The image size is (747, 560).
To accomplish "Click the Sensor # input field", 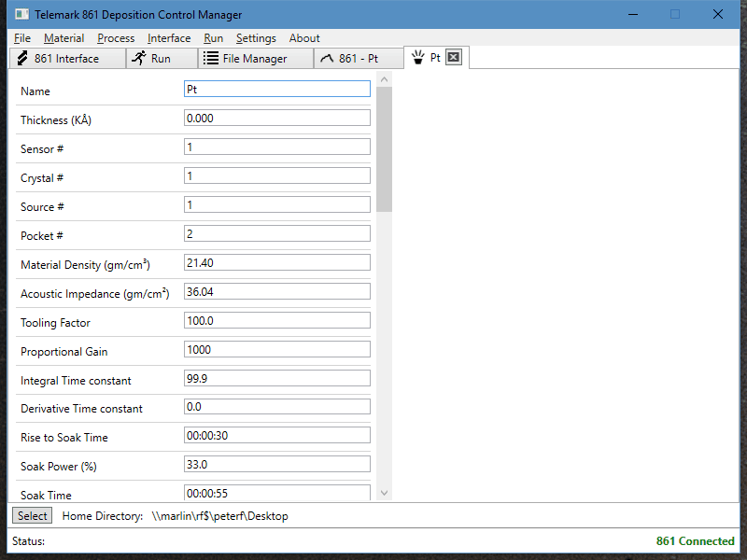I will tap(277, 147).
